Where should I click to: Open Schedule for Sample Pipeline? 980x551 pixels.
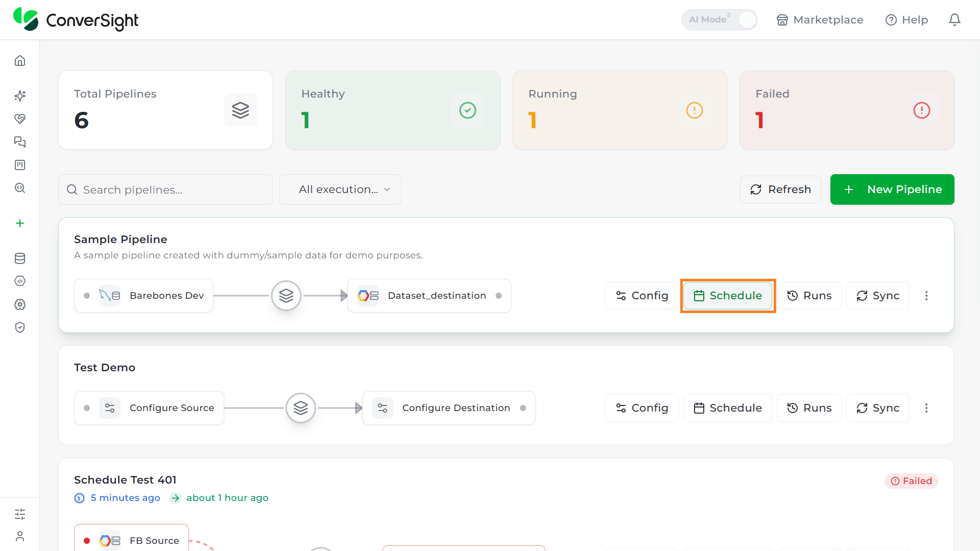tap(728, 296)
